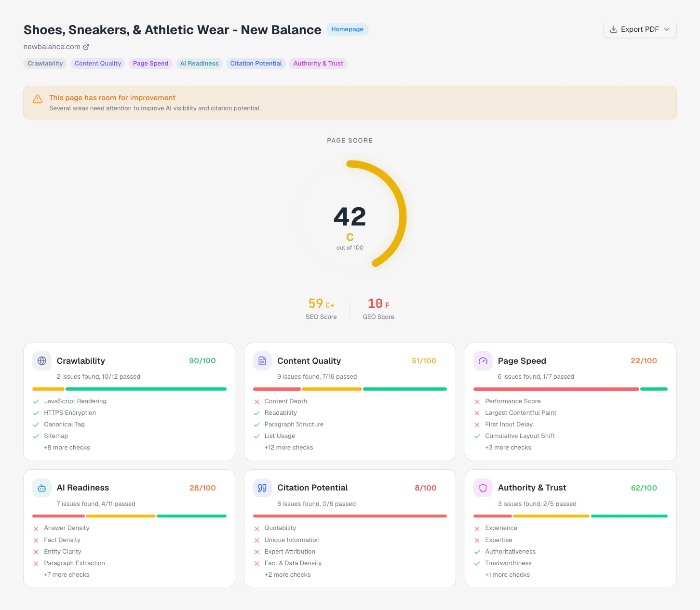Image resolution: width=700 pixels, height=610 pixels.
Task: Click the Page Speed red progress bar
Action: coord(556,389)
